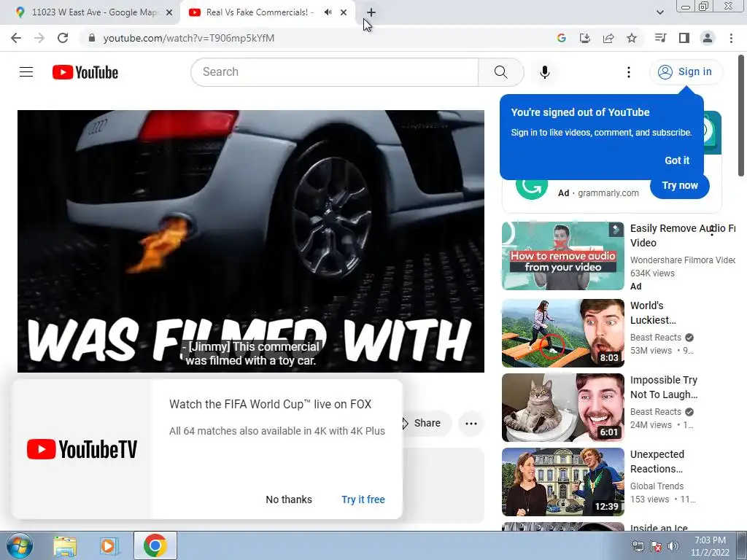Open the Windows Start menu
This screenshot has height=560, width=747.
19,545
